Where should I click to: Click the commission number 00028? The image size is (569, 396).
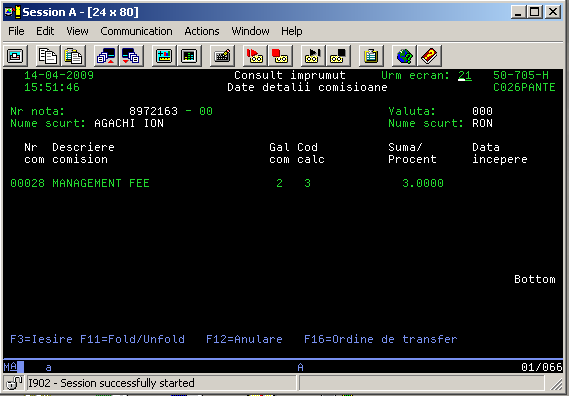coord(28,183)
